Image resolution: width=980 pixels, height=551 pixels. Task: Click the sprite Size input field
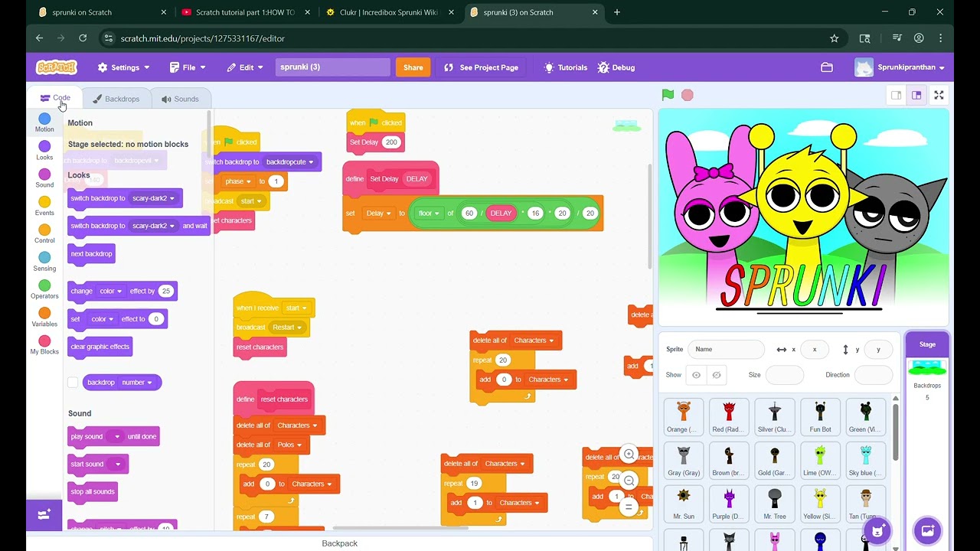pos(784,375)
